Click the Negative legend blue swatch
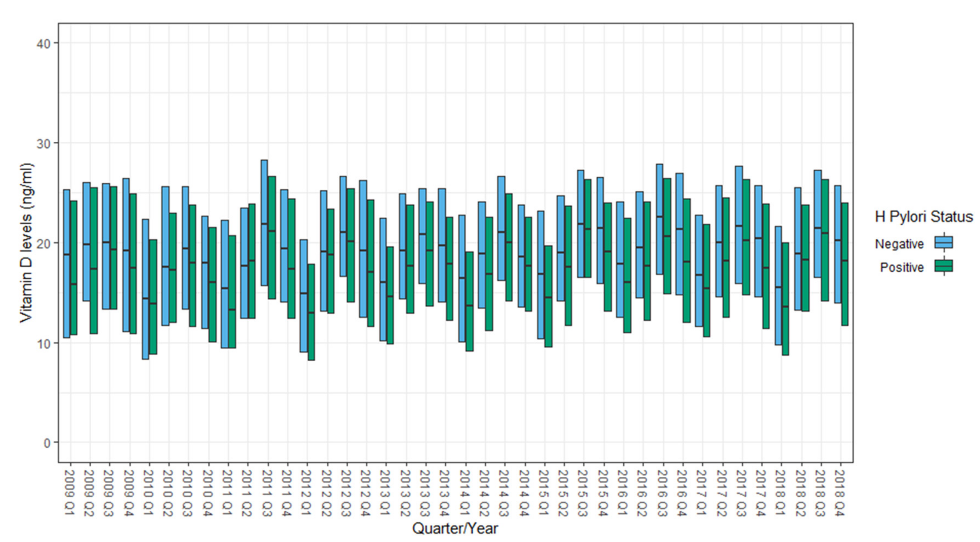Image resolution: width=980 pixels, height=542 pixels. click(943, 243)
